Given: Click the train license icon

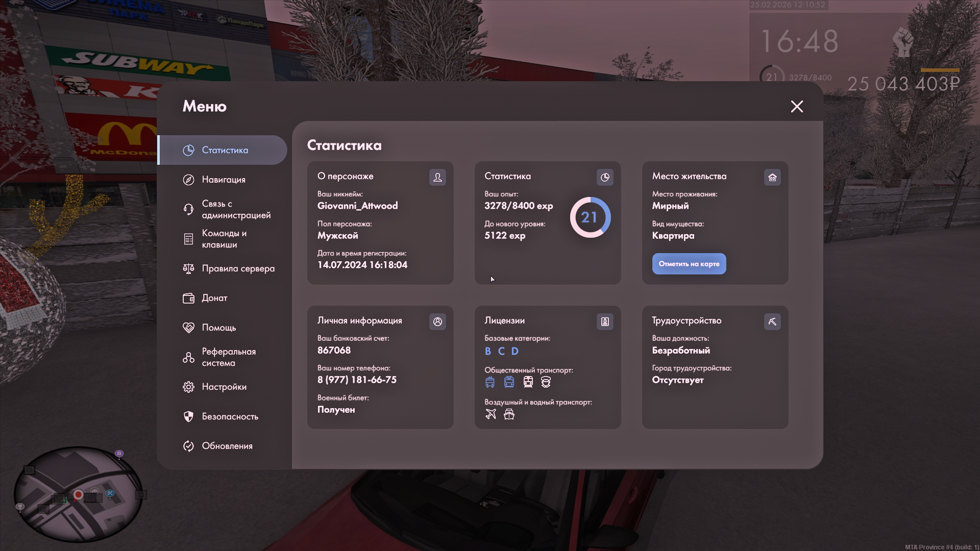Looking at the screenshot, I should pyautogui.click(x=528, y=382).
